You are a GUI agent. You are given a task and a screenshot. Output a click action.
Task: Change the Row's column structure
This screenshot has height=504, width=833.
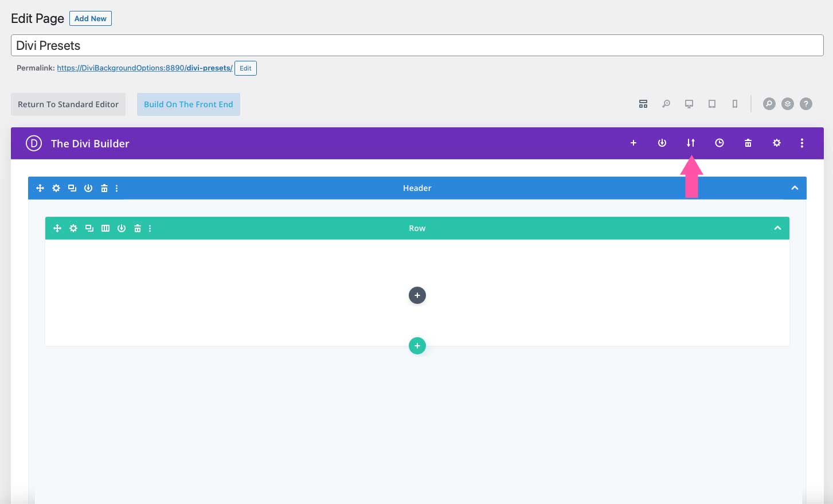click(105, 228)
